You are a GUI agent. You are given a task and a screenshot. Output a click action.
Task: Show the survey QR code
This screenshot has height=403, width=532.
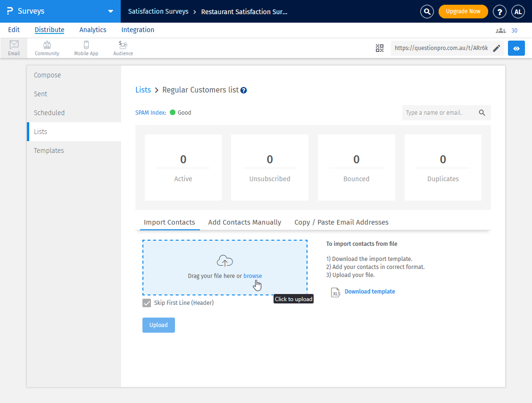[x=380, y=48]
